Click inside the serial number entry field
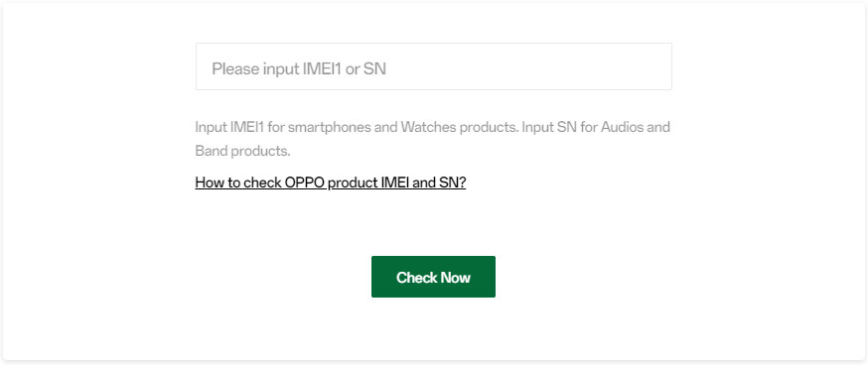868x365 pixels. [433, 66]
